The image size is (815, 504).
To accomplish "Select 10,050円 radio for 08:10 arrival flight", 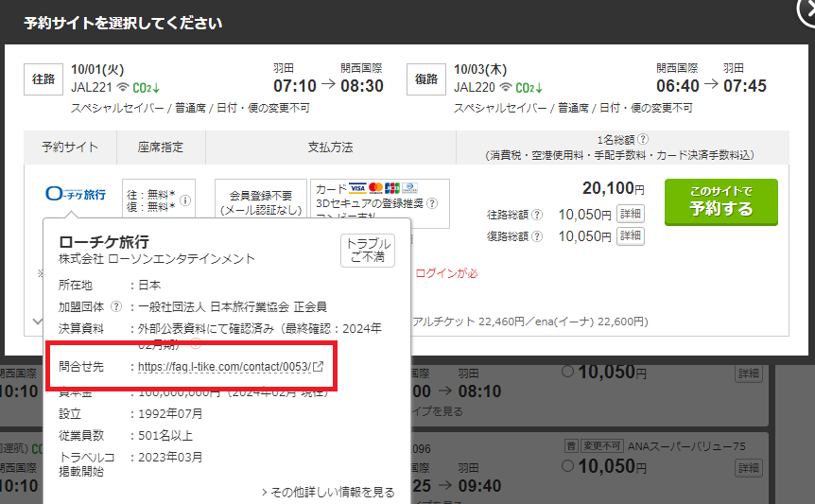I will pos(567,372).
